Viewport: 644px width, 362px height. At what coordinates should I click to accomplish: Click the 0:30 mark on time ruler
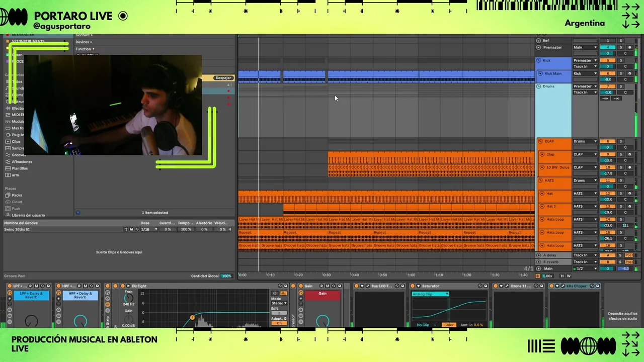click(x=327, y=275)
